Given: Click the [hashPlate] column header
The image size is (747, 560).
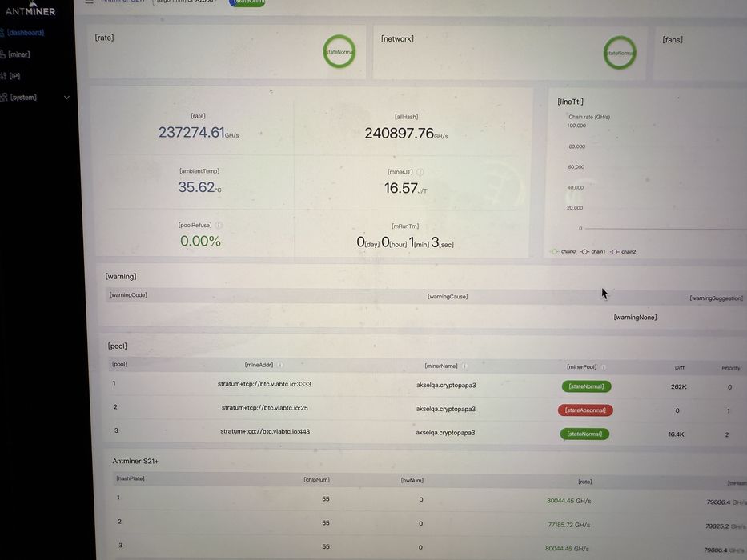Looking at the screenshot, I should (x=130, y=478).
